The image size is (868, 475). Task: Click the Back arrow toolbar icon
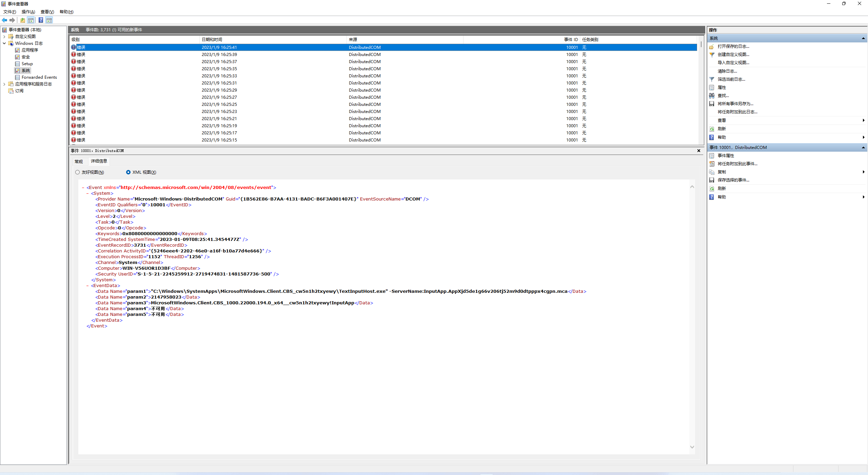[4, 20]
